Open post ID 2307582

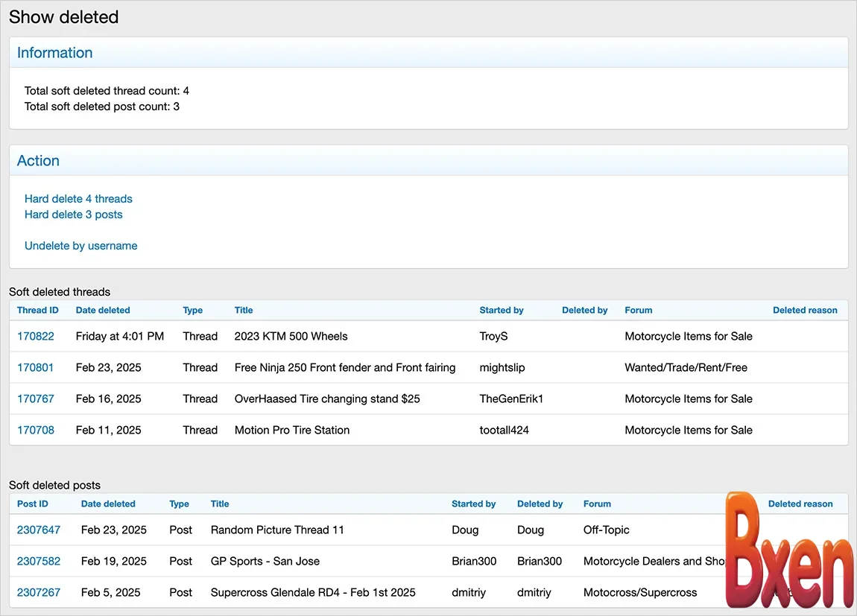click(39, 561)
